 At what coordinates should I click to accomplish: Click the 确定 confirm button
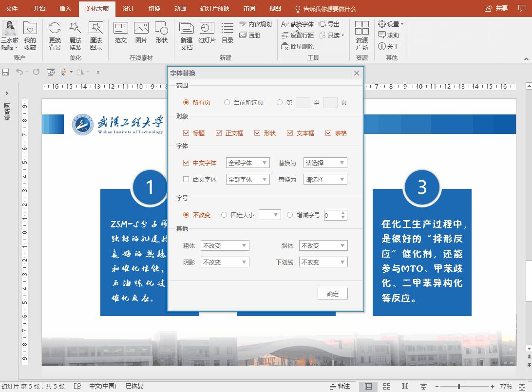click(x=332, y=293)
